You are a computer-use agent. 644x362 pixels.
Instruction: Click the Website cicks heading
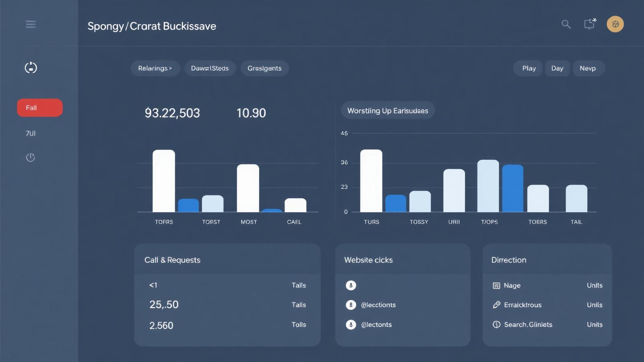click(368, 260)
